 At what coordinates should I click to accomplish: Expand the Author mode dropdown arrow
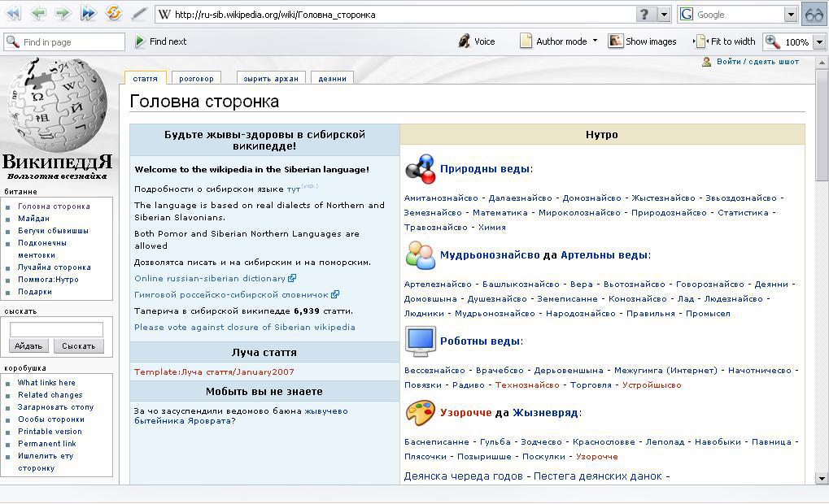tap(595, 40)
